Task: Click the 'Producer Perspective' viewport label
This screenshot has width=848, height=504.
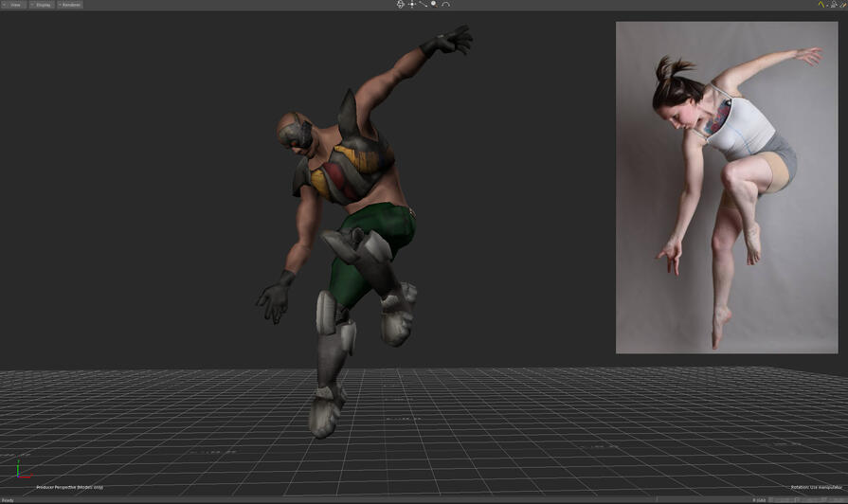Action: click(x=69, y=487)
